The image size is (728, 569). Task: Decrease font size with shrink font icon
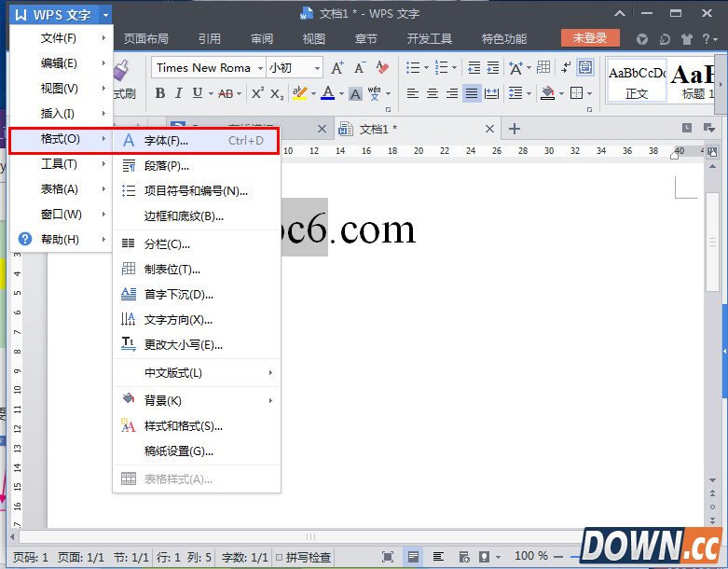tap(360, 68)
